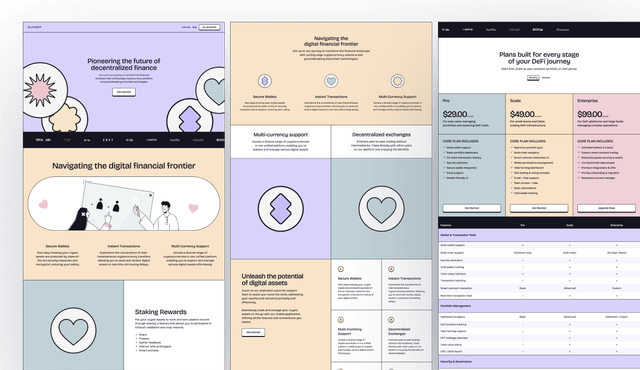Click the small Secure Wallets diamond icon
The height and width of the screenshot is (370, 640).
(x=264, y=81)
